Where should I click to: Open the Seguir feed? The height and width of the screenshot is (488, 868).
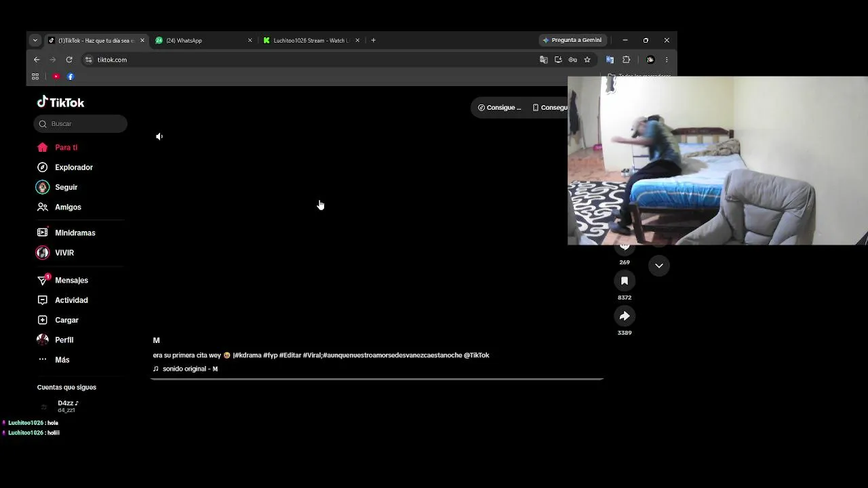click(58, 187)
